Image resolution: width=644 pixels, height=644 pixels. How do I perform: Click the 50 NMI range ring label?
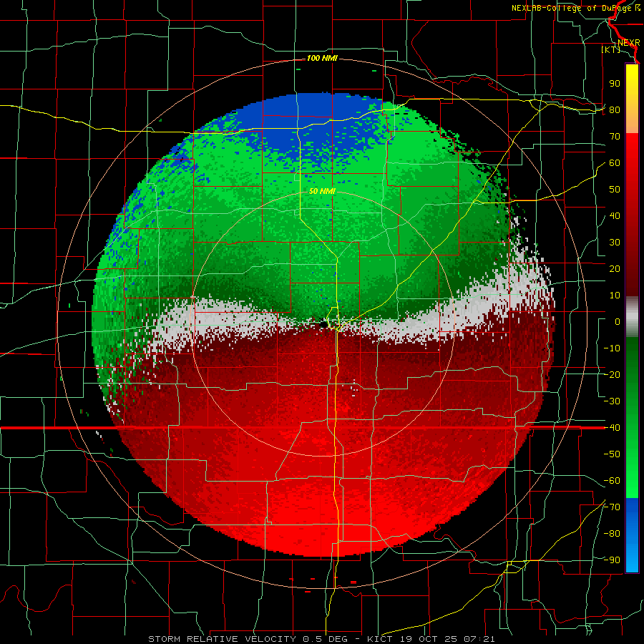[322, 191]
